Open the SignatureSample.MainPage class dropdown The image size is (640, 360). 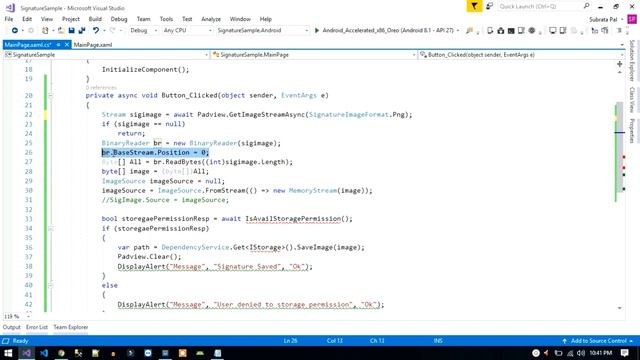coord(314,55)
